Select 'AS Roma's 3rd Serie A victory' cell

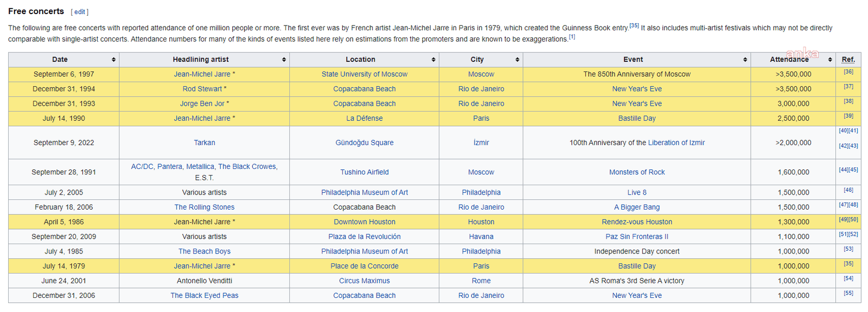(637, 281)
